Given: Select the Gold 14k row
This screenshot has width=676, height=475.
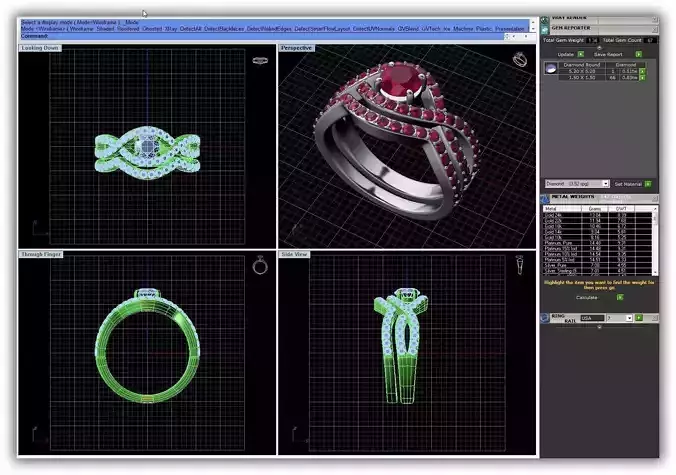Looking at the screenshot, I should (598, 231).
